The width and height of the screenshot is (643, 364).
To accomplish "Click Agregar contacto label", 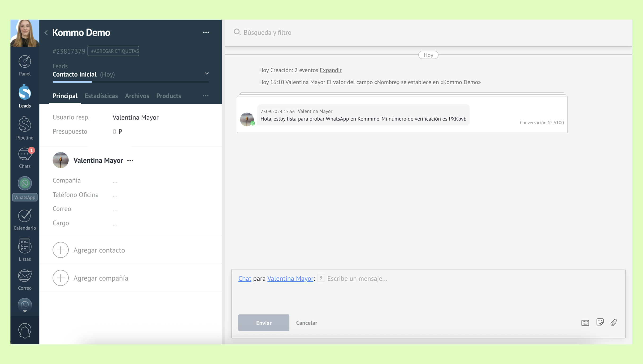I will [x=99, y=250].
